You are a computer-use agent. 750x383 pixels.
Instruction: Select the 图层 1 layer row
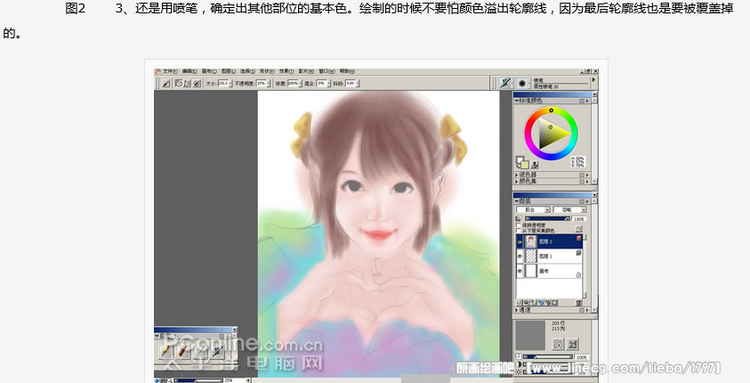coord(549,256)
